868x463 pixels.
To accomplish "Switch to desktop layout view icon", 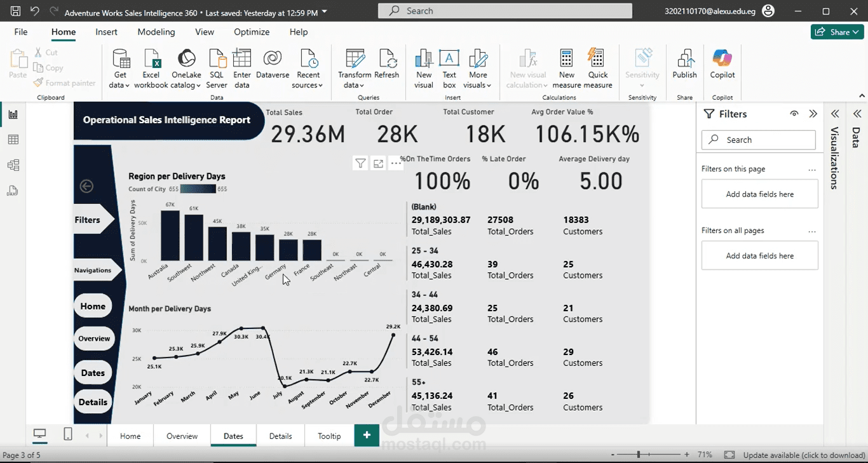I will [x=40, y=434].
